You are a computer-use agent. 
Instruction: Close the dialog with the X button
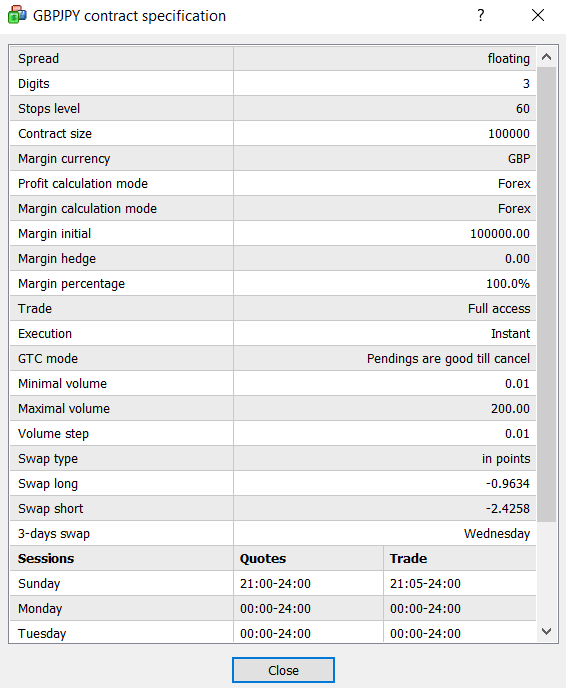(x=538, y=15)
